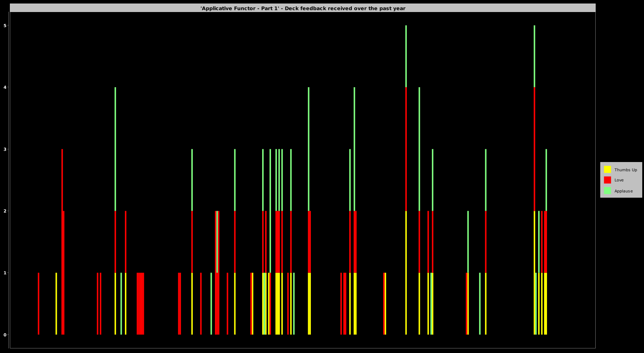
Task: Click the y-axis label 3
Action: coord(5,149)
